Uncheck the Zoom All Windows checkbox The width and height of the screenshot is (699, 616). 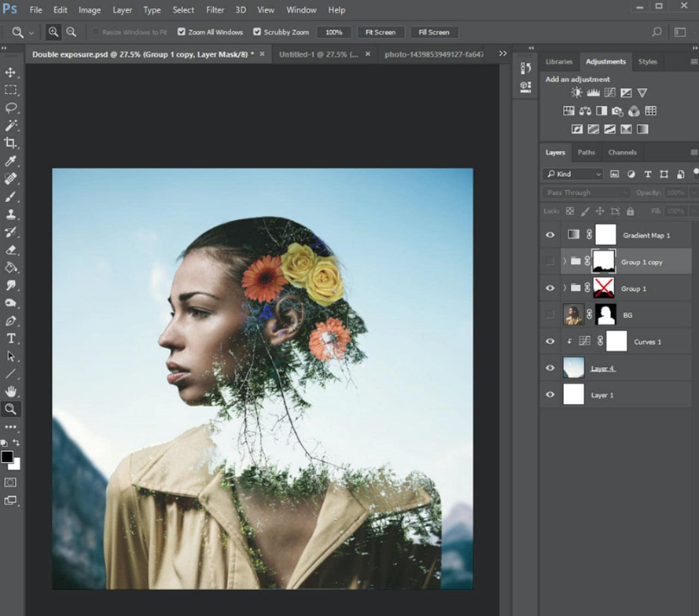[x=182, y=32]
